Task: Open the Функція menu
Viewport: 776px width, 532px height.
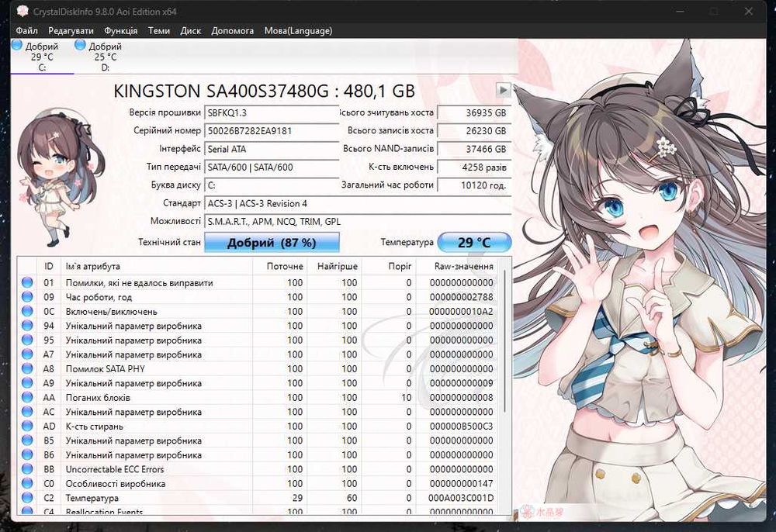Action: coord(121,31)
